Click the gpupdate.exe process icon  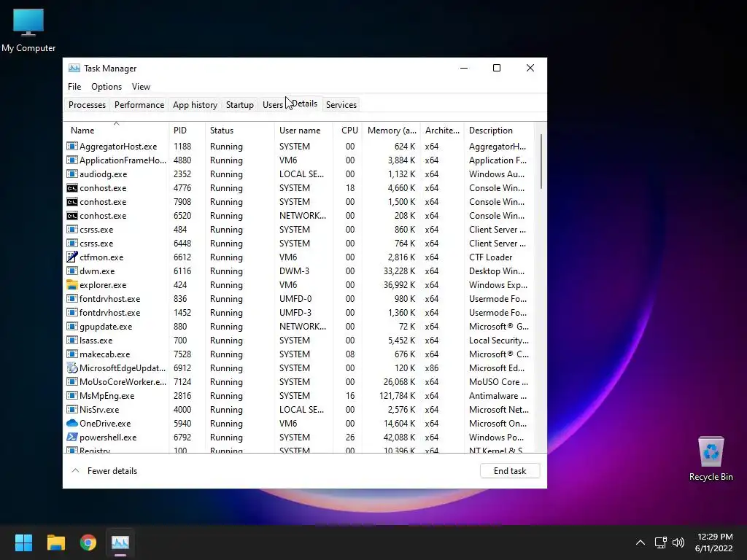pyautogui.click(x=72, y=327)
